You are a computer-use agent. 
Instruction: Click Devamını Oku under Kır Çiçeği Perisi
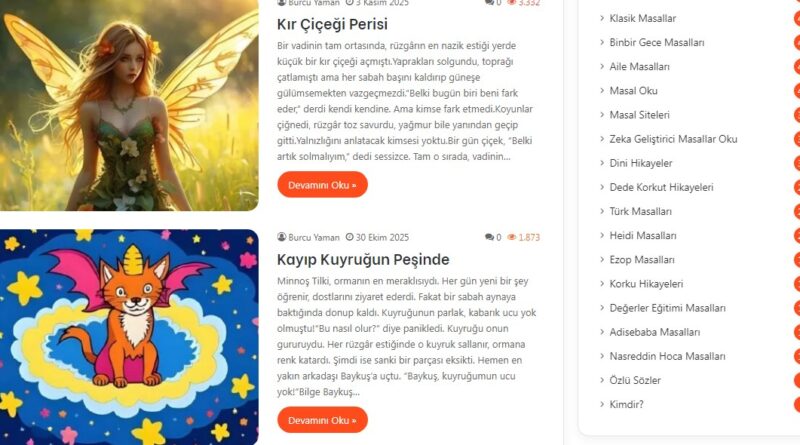tap(322, 185)
